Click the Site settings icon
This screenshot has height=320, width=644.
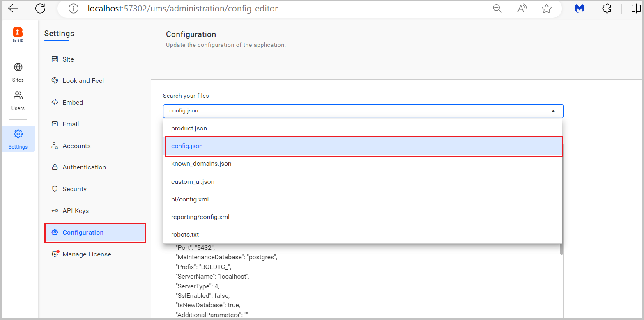(x=55, y=59)
